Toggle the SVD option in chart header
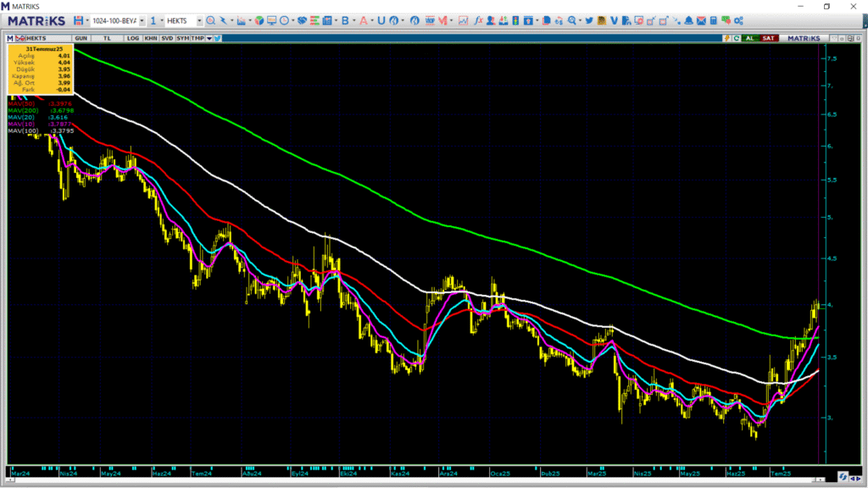 pyautogui.click(x=167, y=38)
